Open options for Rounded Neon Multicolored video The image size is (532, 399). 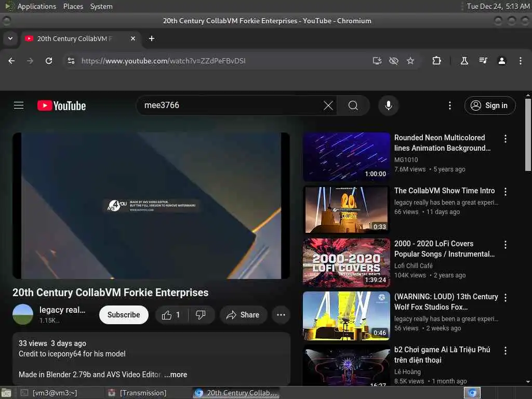pos(506,138)
